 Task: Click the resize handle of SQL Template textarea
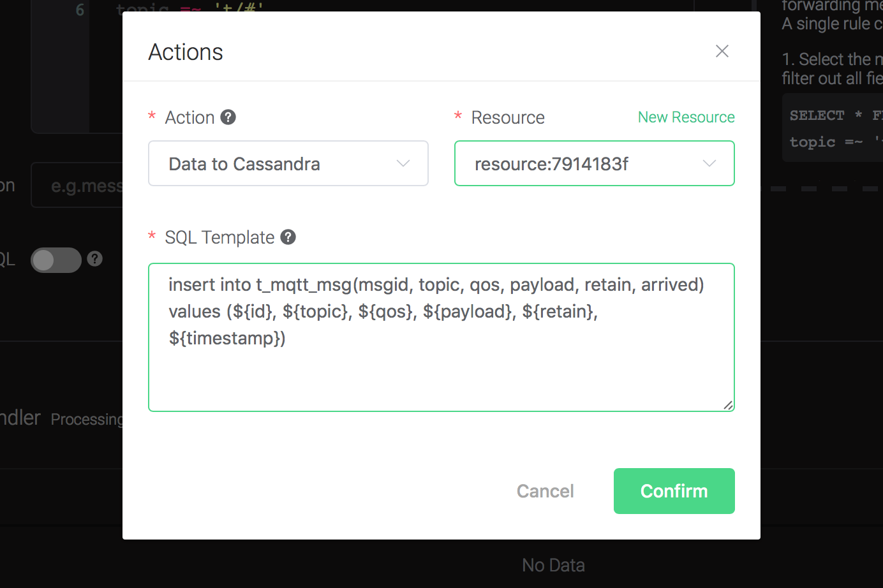tap(728, 405)
